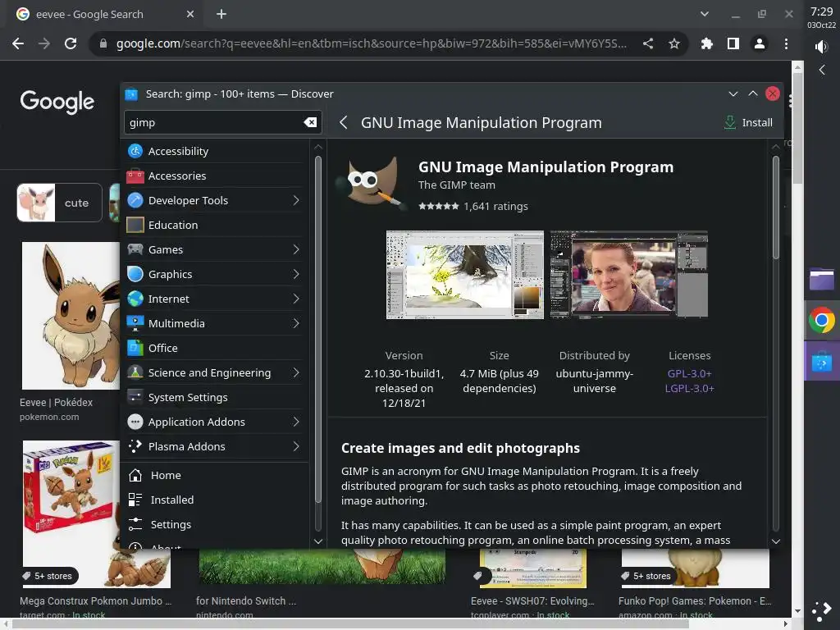Screen dimensions: 840x630
Task: Collapse the system tray arrow
Action: (x=822, y=70)
